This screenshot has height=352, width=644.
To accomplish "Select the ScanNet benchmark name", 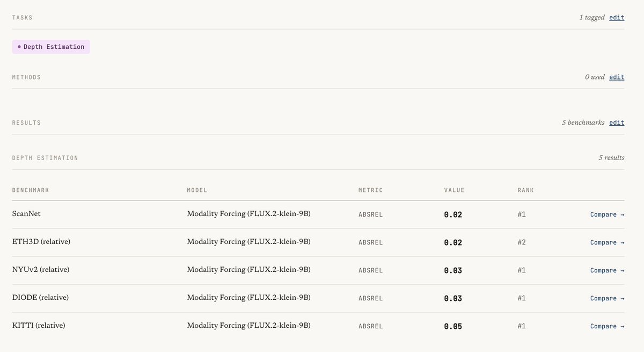I will click(x=26, y=214).
